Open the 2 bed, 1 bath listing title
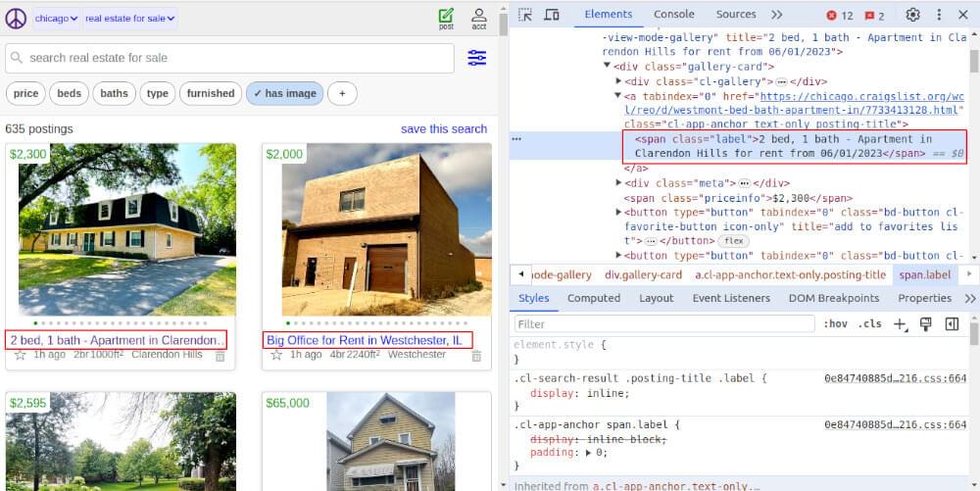The image size is (980, 491). (117, 340)
